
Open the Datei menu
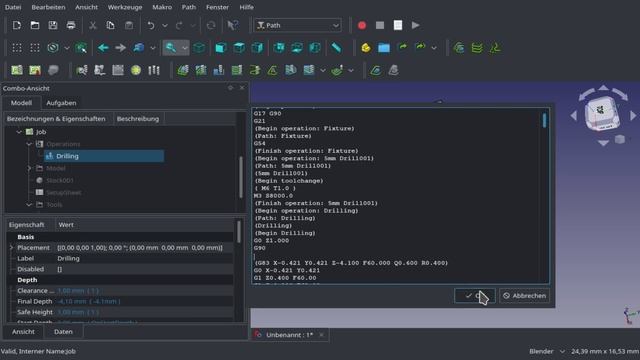13,7
